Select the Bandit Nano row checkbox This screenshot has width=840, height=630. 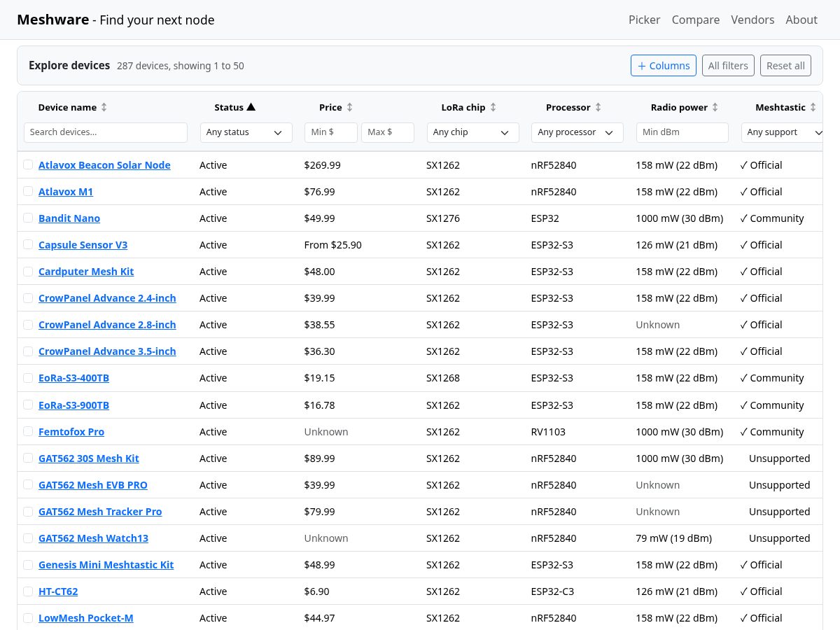tap(28, 218)
